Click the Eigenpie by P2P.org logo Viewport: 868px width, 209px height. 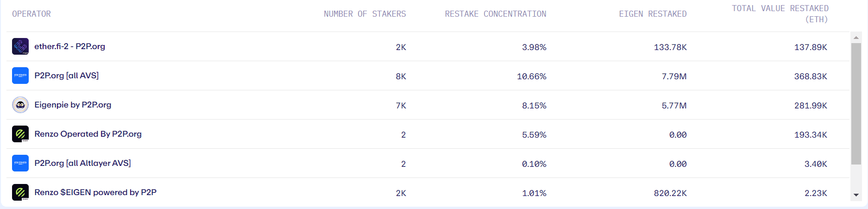pos(20,105)
